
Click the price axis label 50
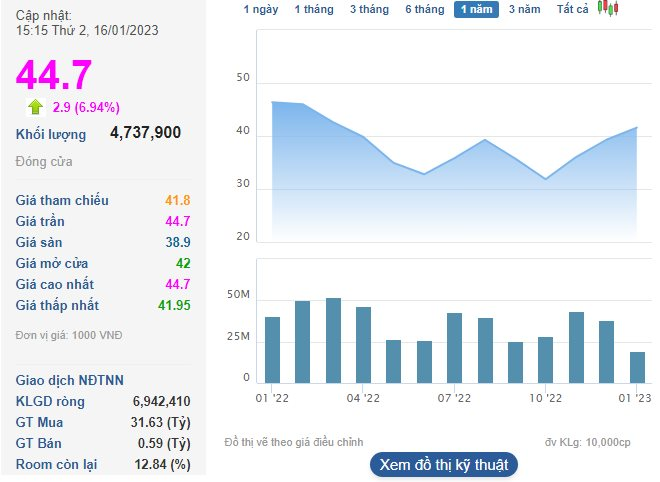click(x=243, y=78)
